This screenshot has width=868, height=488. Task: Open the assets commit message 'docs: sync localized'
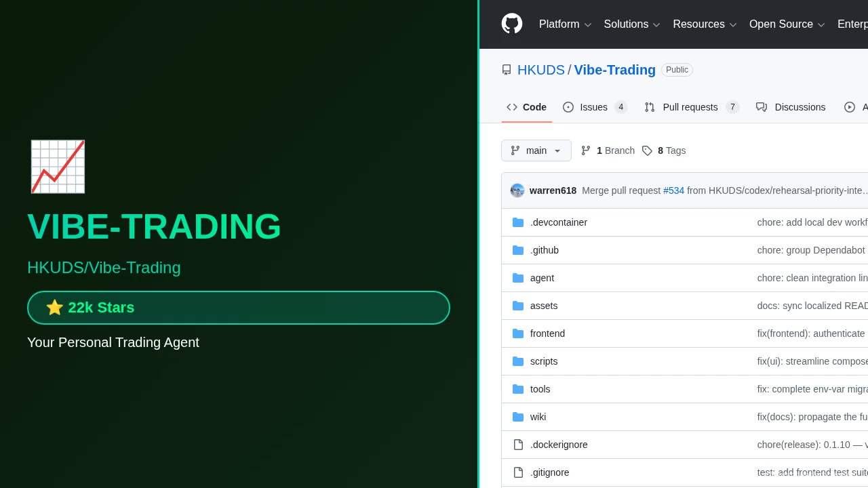tap(812, 306)
